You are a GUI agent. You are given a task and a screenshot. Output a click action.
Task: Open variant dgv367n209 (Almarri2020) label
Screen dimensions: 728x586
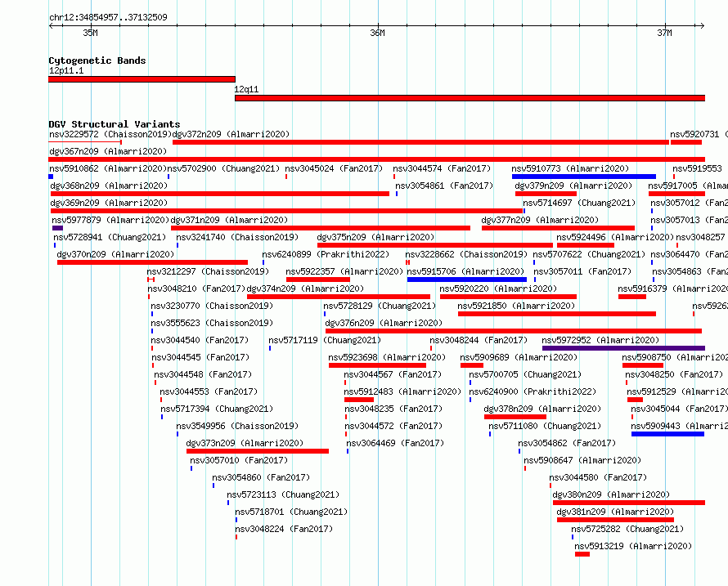[x=108, y=151]
